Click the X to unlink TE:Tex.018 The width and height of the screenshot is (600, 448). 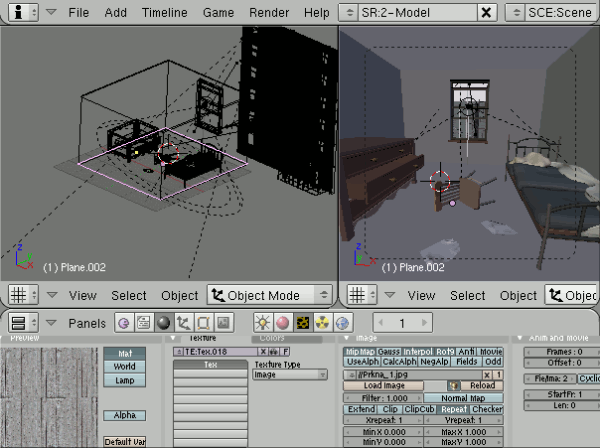pyautogui.click(x=263, y=352)
